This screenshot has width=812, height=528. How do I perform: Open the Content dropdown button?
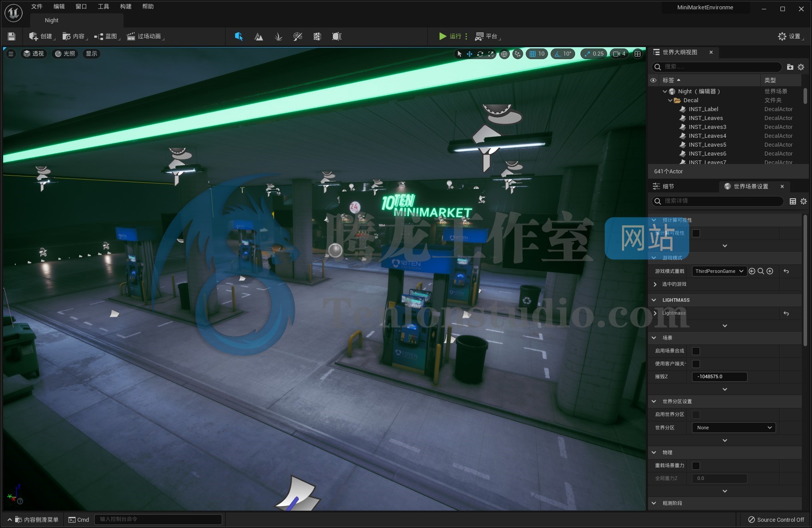pyautogui.click(x=75, y=36)
